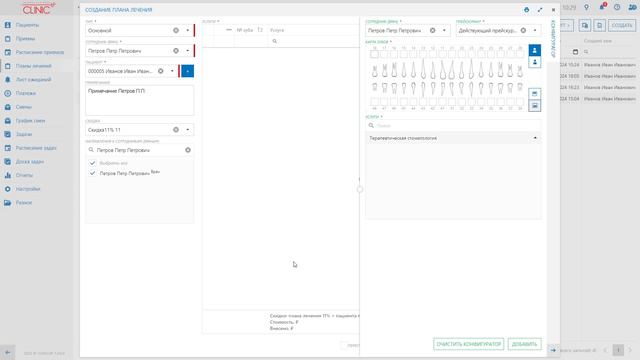Click the Разное folder icon

coord(8,202)
